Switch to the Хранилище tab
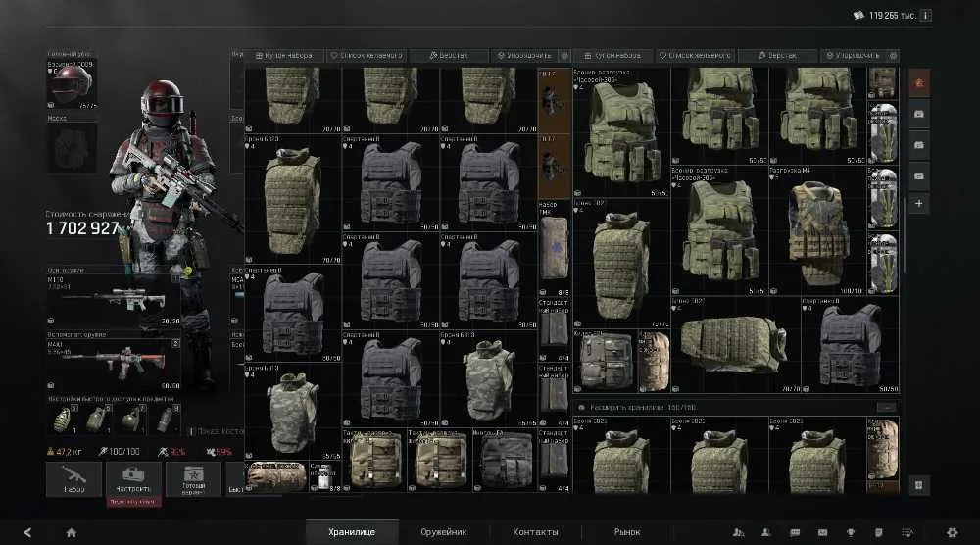980x545 pixels. [352, 532]
